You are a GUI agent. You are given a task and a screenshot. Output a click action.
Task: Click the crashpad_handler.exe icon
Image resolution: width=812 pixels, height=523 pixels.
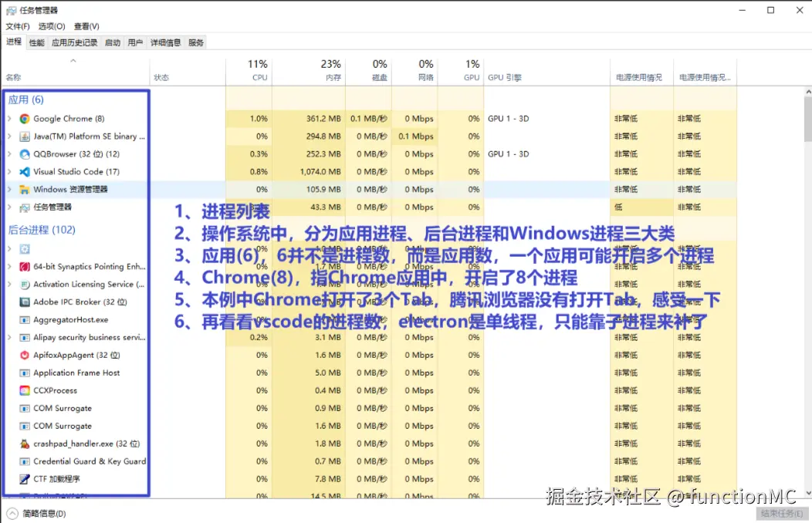(x=25, y=444)
